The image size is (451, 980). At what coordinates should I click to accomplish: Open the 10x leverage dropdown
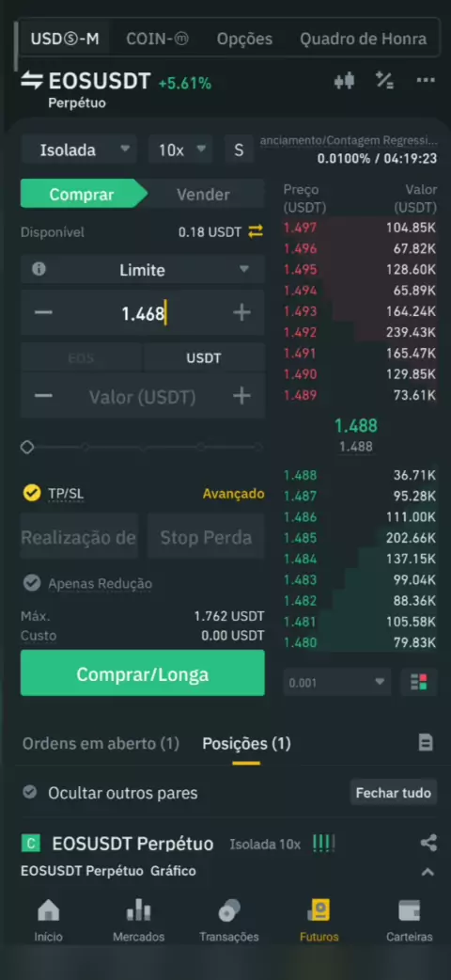tap(180, 150)
